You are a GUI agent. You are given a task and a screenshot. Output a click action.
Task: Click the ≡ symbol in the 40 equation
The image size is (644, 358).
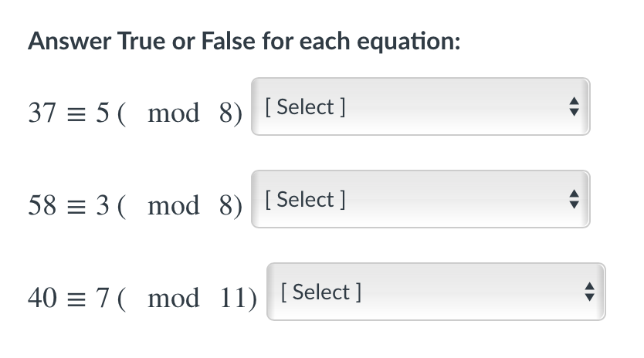76,299
